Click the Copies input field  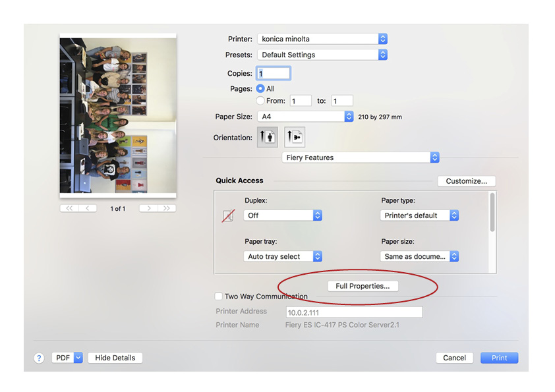tap(274, 74)
